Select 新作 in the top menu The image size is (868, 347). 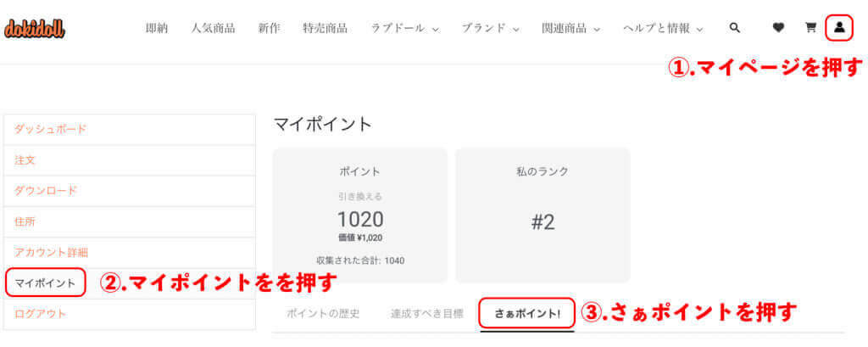point(270,28)
